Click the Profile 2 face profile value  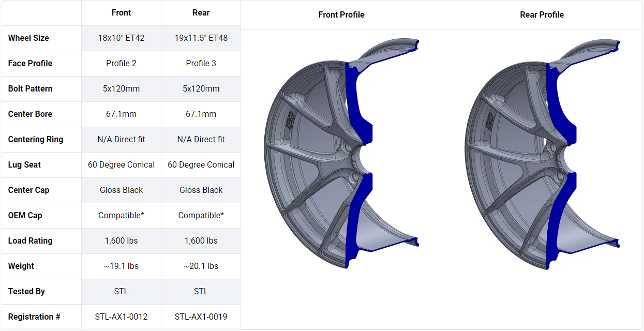(x=121, y=64)
